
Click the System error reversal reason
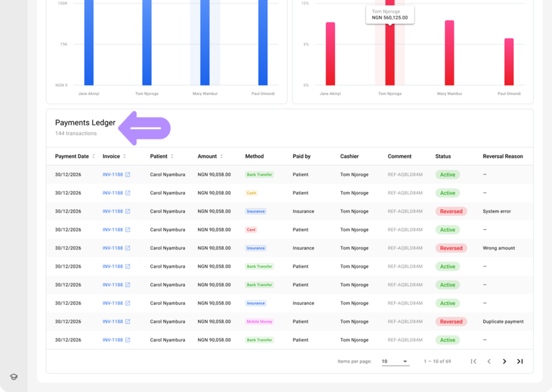(496, 211)
